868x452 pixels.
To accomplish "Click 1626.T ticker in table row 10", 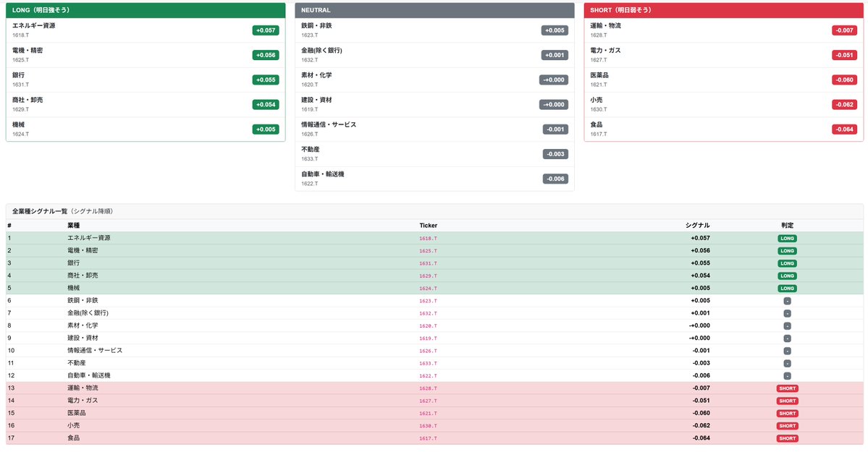I will point(428,351).
